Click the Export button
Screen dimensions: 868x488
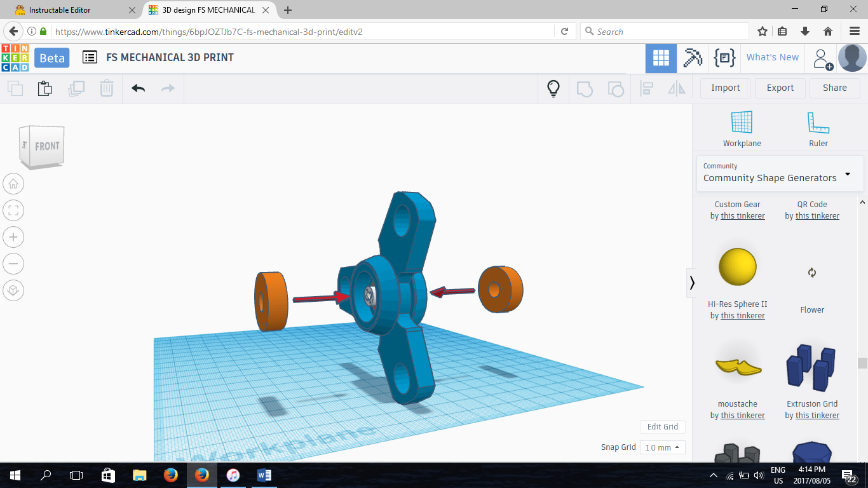[780, 88]
